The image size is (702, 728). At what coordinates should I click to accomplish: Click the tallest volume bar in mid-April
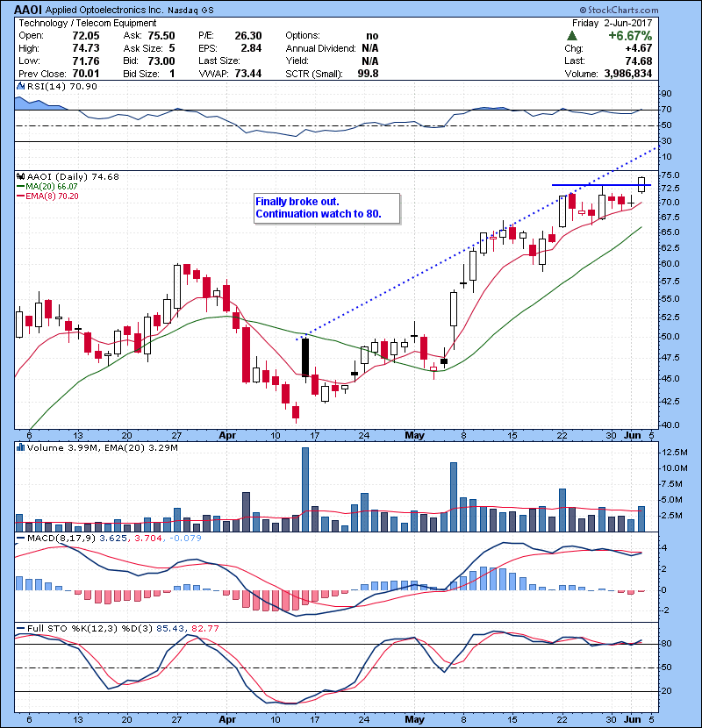(305, 489)
